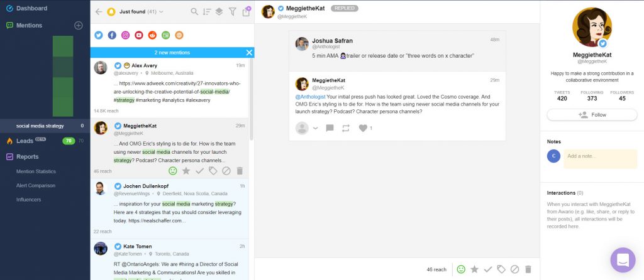Image resolution: width=644 pixels, height=280 pixels.
Task: Delete mention in bottom action bar
Action: click(528, 269)
